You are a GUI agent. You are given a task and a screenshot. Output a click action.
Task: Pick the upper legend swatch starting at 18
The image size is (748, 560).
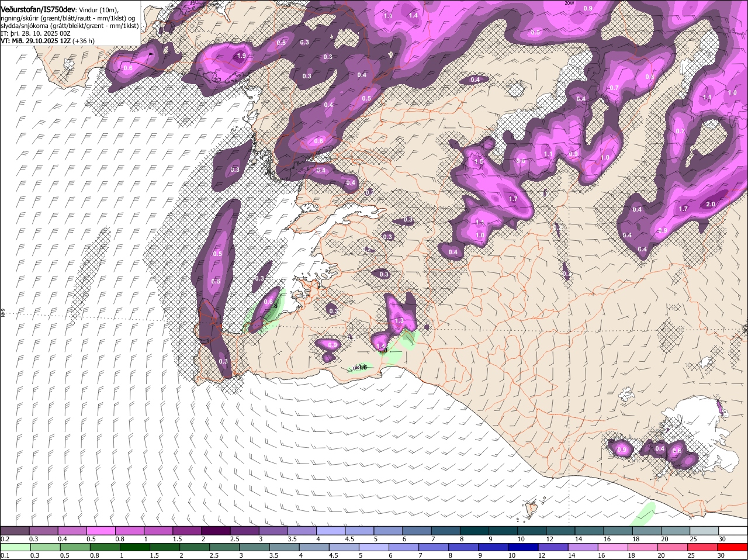[647, 530]
